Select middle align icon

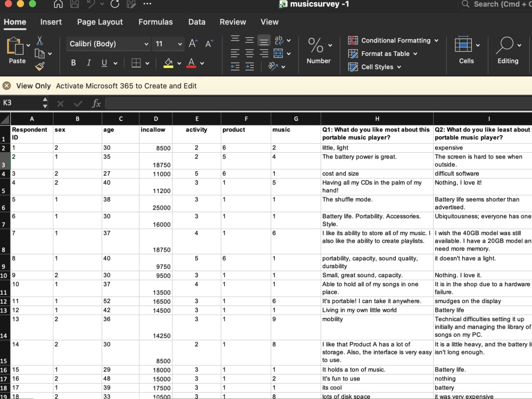(250, 40)
